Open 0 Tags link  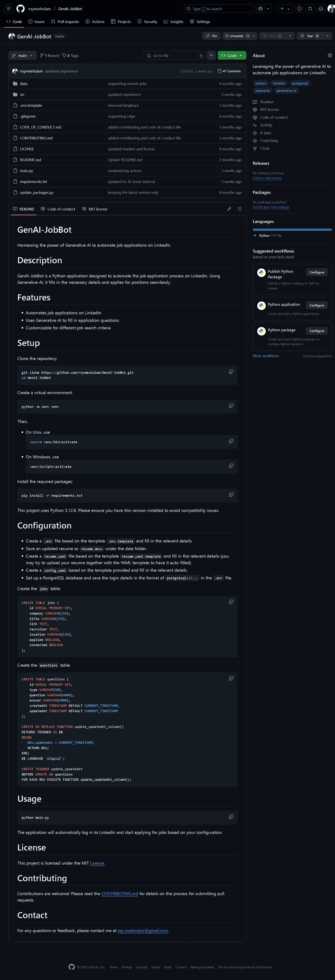71,56
